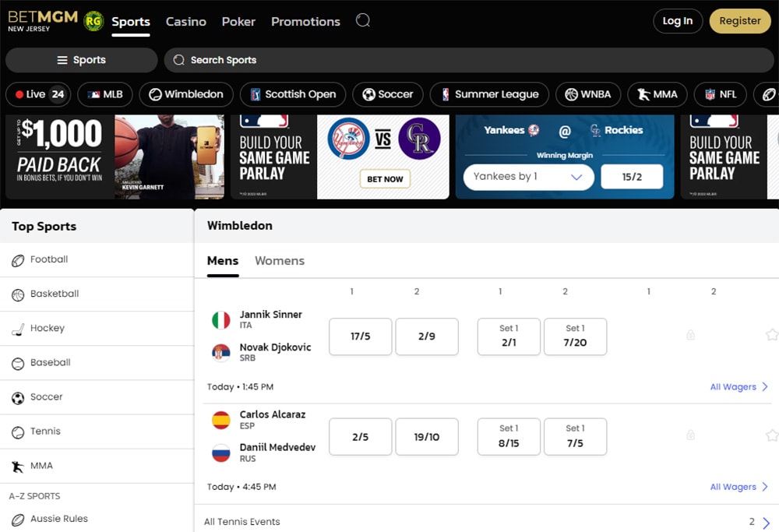Click the Tennis ball icon in sidebar
Image resolution: width=779 pixels, height=532 pixels.
pos(18,432)
